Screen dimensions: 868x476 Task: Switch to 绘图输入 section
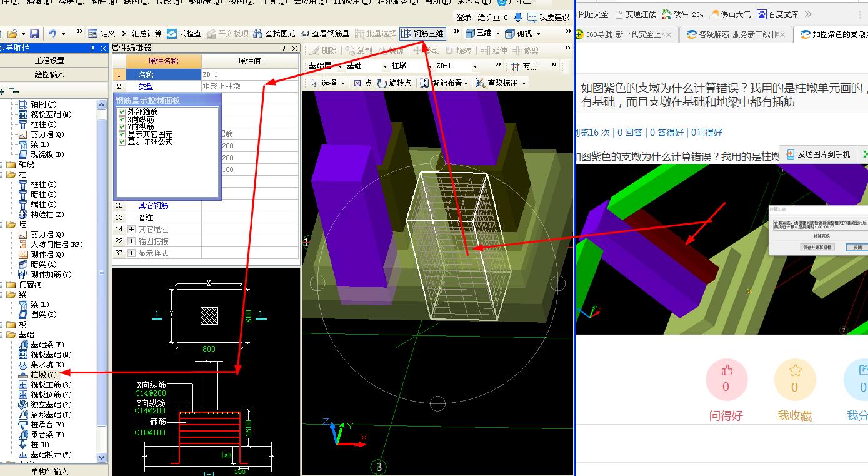point(49,74)
